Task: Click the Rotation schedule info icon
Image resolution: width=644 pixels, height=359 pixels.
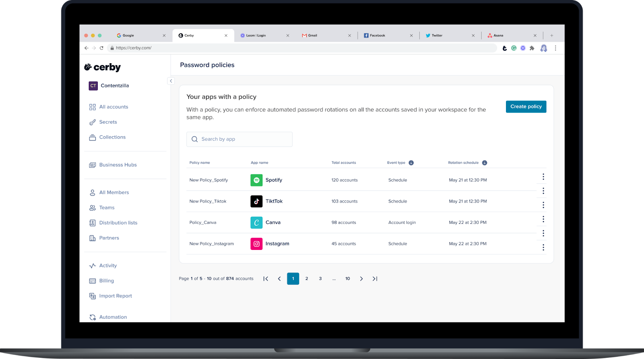Action: (x=485, y=163)
